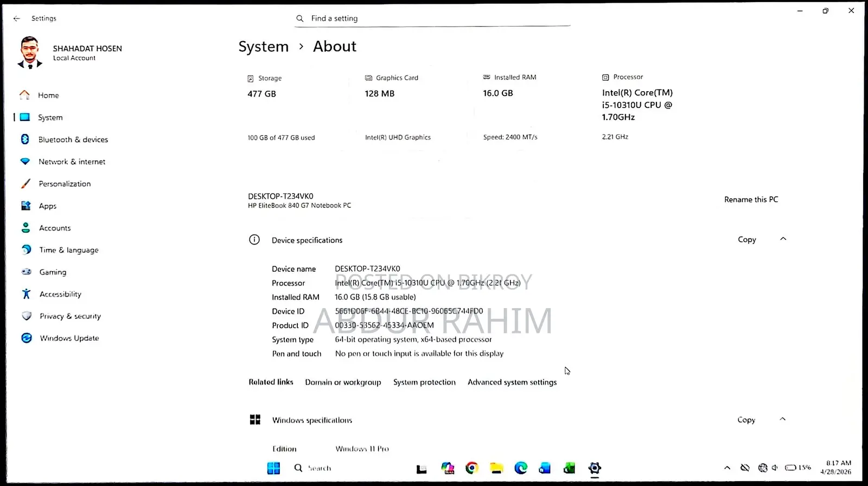This screenshot has height=486, width=868.
Task: Click the Bluetooth icon in sidebar
Action: pyautogui.click(x=25, y=139)
